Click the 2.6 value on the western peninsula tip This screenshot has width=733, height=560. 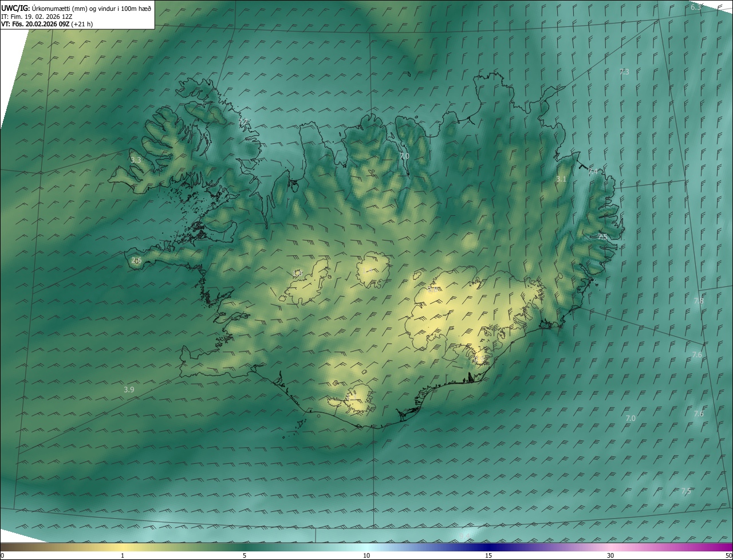click(136, 261)
